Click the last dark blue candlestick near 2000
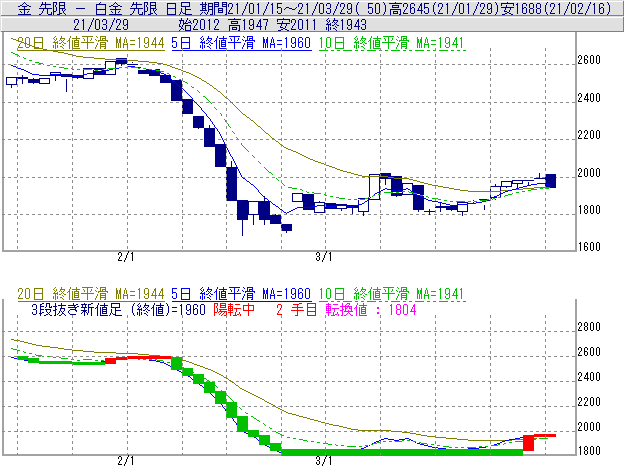This screenshot has height=473, width=624. (x=551, y=181)
